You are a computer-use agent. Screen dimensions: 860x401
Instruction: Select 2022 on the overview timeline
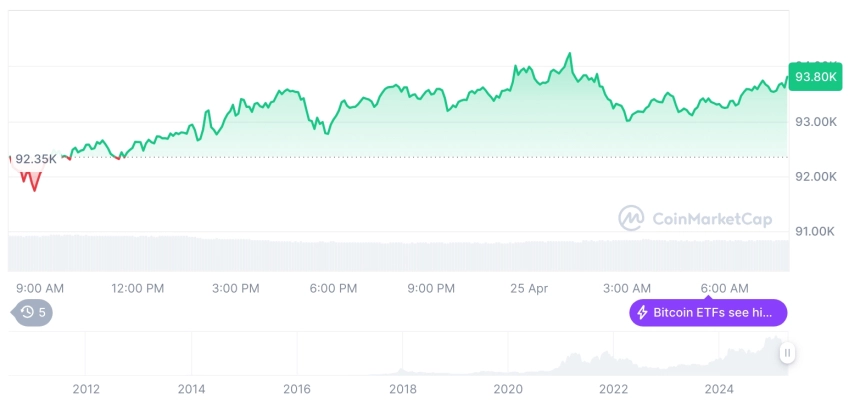click(x=613, y=389)
